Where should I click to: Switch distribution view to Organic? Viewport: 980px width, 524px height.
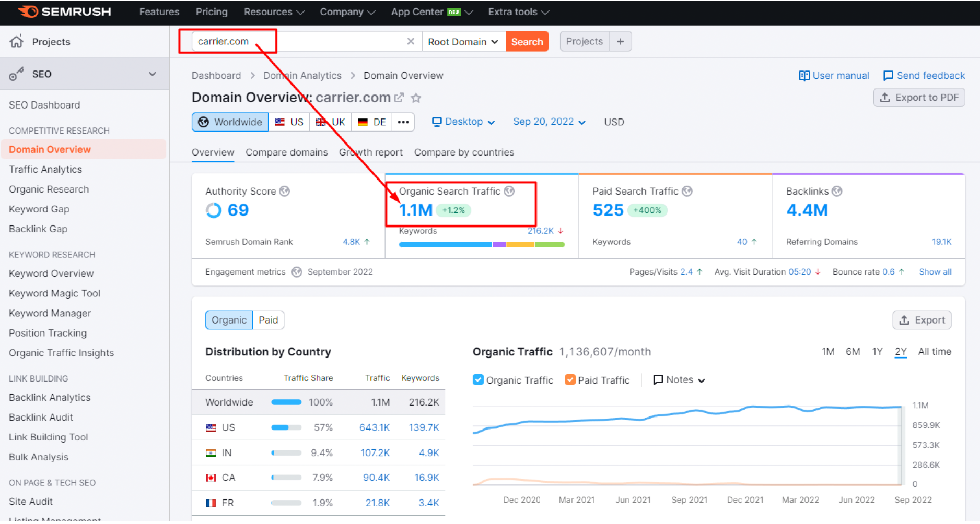229,320
